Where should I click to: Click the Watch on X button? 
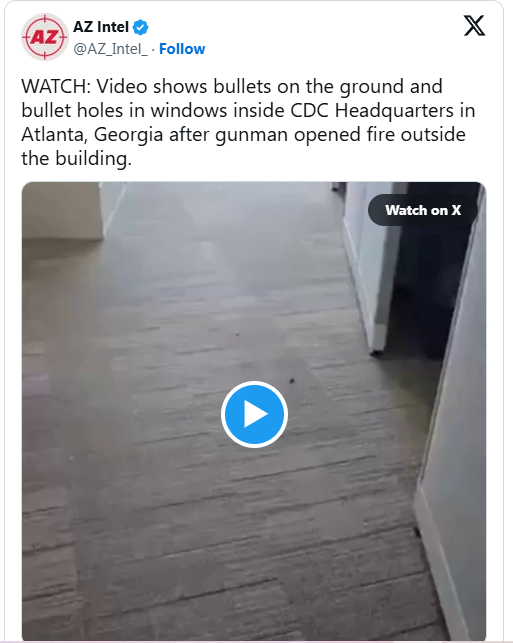(423, 210)
